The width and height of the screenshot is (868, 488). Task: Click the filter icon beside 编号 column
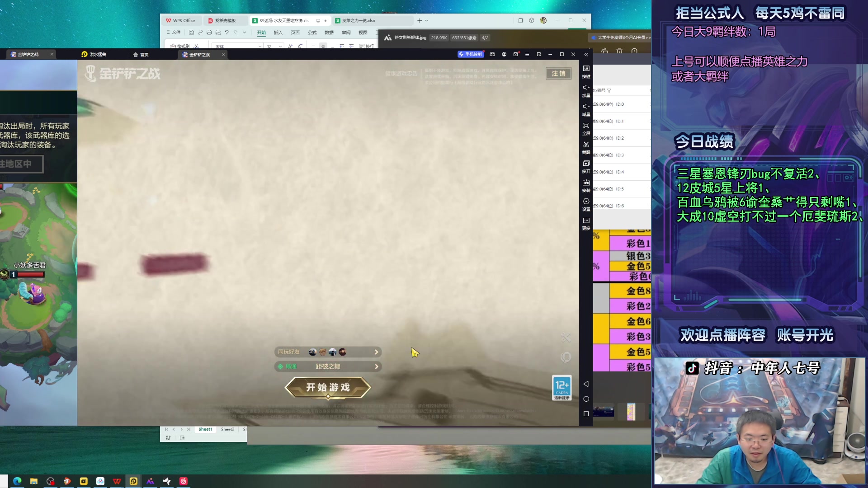click(x=609, y=90)
